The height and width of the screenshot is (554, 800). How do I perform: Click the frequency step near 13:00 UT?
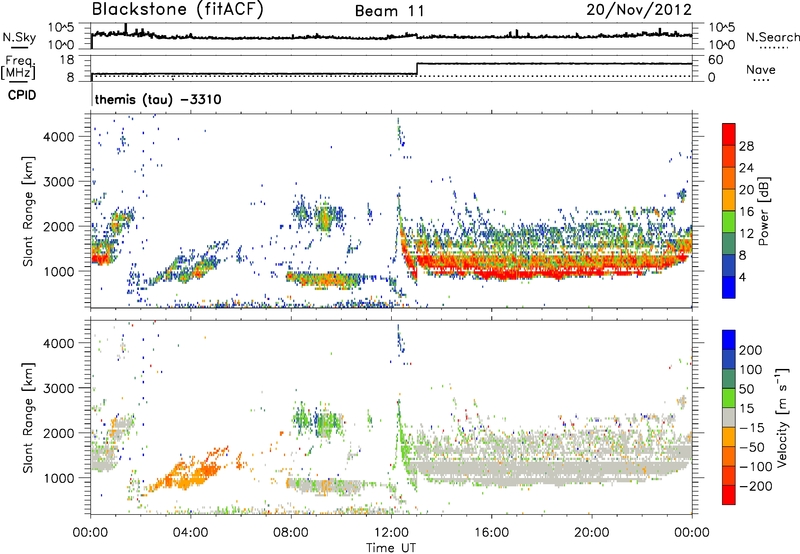417,69
